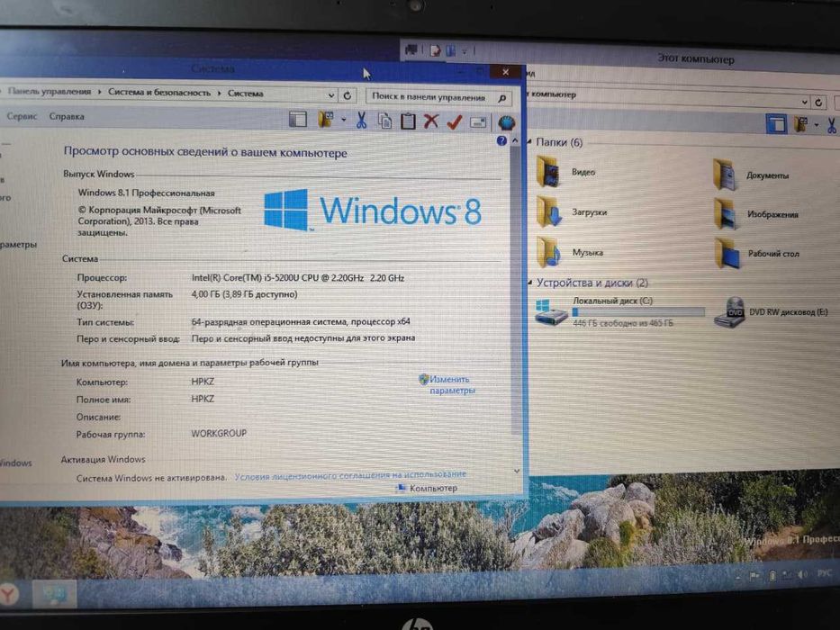
Task: Open the Справка menu
Action: point(67,116)
